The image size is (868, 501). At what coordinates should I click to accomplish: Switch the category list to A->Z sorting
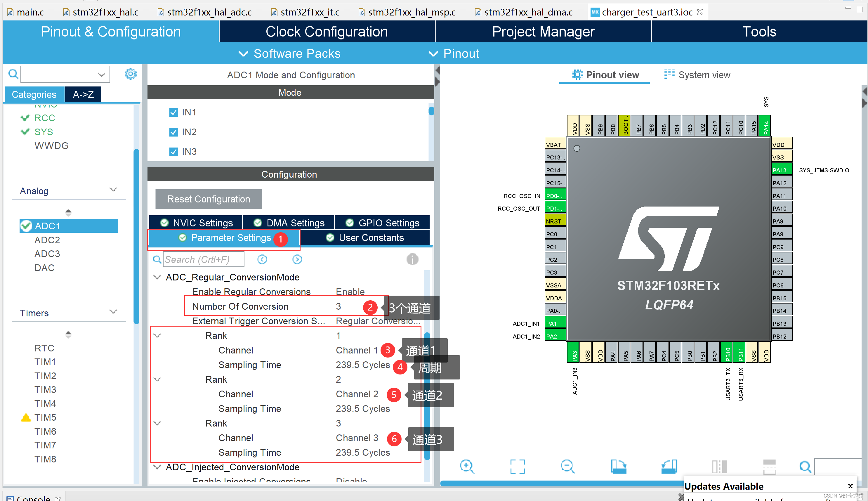coord(83,94)
